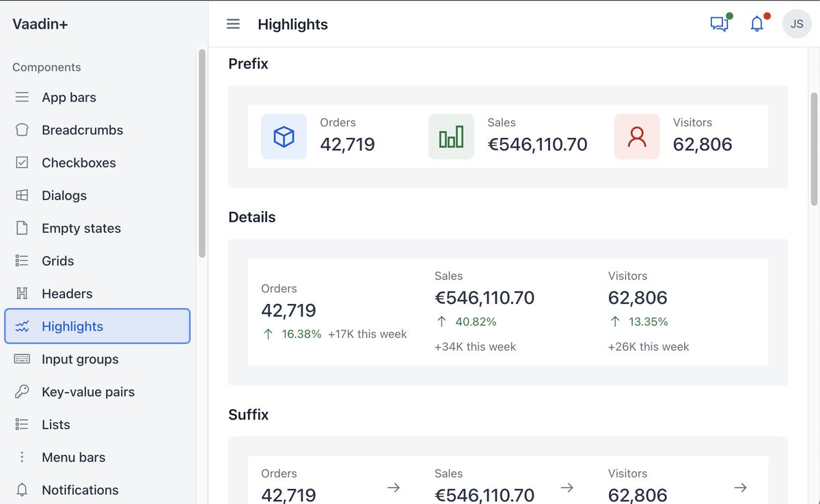Click 62,806 in the Details section
This screenshot has width=820, height=504.
point(638,298)
